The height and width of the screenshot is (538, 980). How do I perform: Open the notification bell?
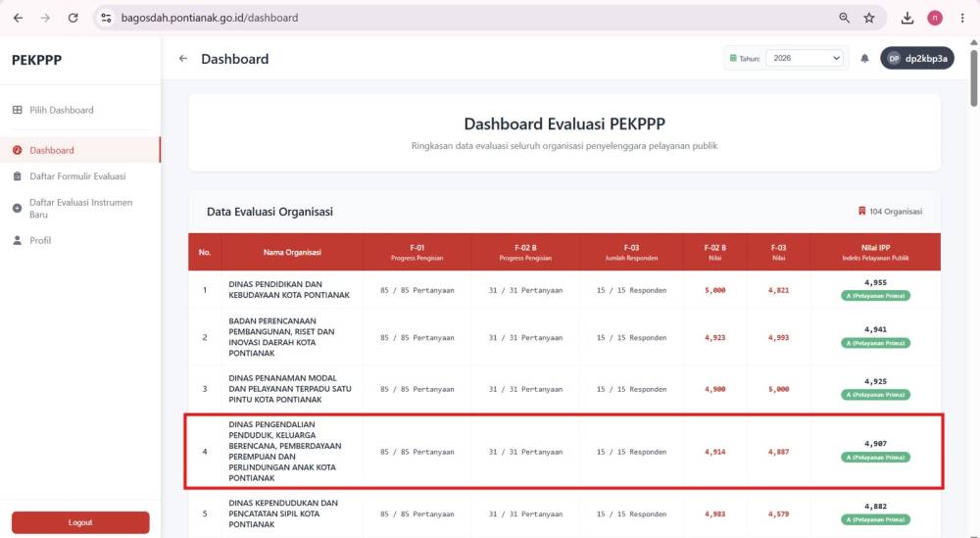[x=864, y=58]
